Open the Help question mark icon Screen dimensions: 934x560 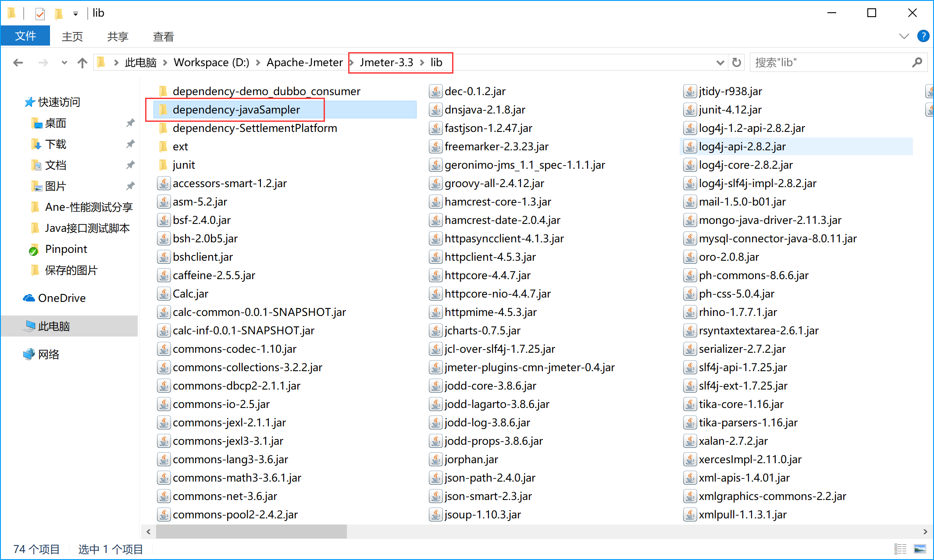[923, 36]
